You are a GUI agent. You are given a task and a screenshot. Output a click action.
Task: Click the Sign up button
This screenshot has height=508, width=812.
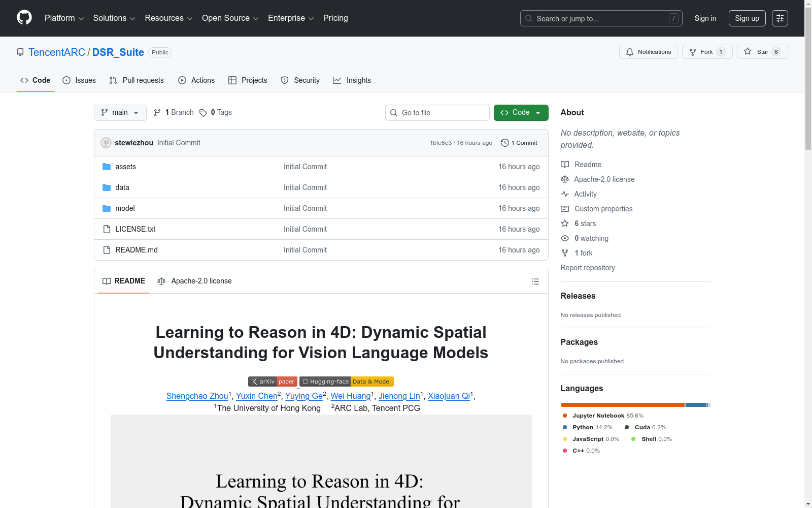pos(747,18)
